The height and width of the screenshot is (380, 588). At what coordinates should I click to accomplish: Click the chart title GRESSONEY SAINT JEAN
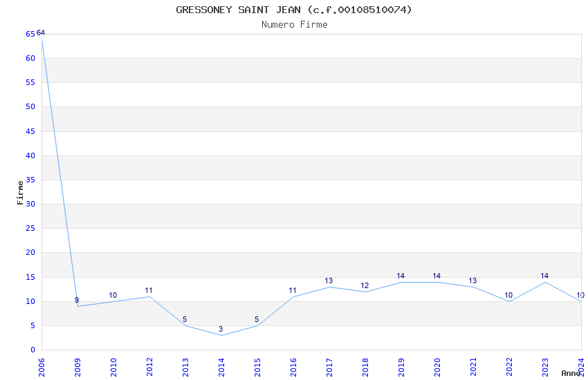tap(294, 10)
